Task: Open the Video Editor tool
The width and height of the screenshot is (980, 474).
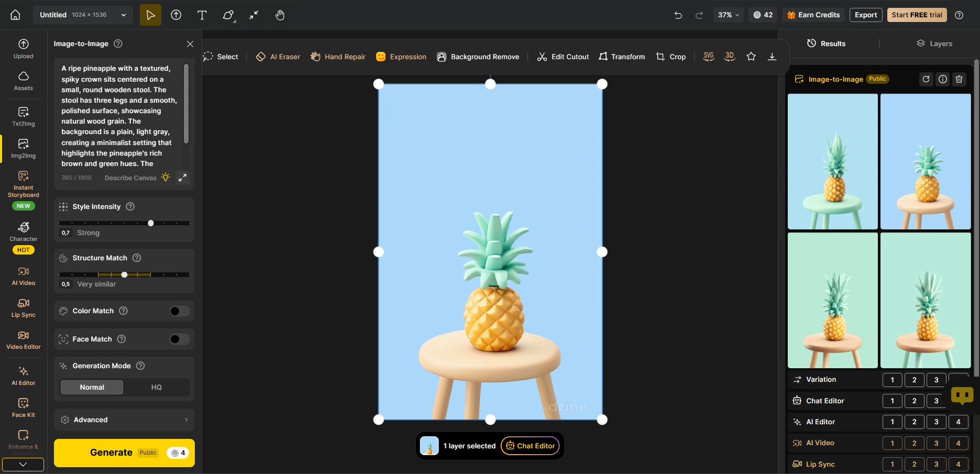Action: (x=24, y=339)
